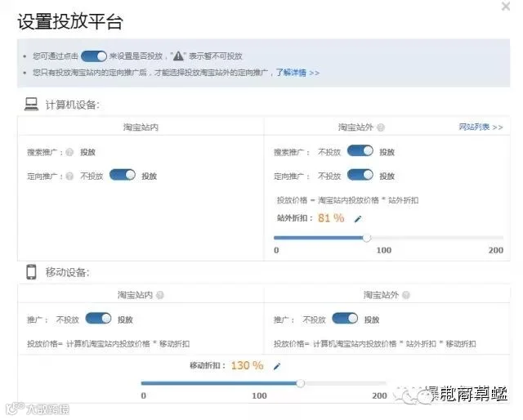Screen dimensions: 523x420
Task: Click the 站外折扣 slider handle
Action: pos(367,238)
